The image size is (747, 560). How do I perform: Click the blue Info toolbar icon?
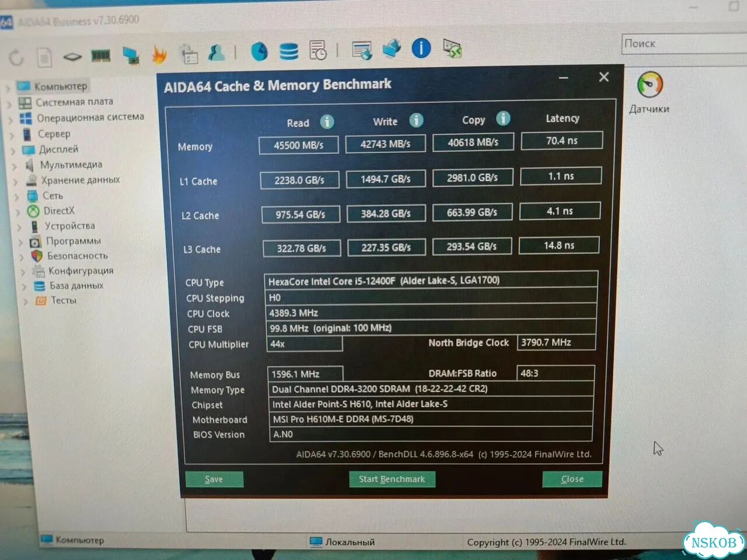[421, 48]
